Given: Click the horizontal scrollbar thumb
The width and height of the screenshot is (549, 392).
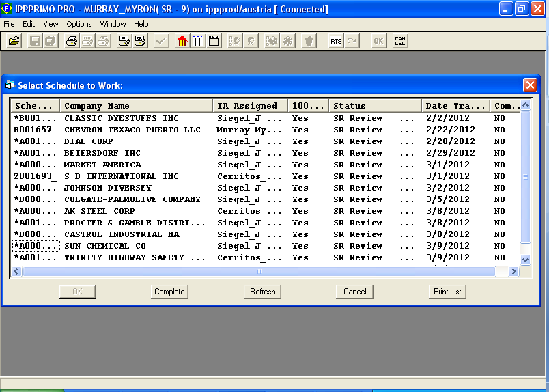Looking at the screenshot, I should pos(259,272).
